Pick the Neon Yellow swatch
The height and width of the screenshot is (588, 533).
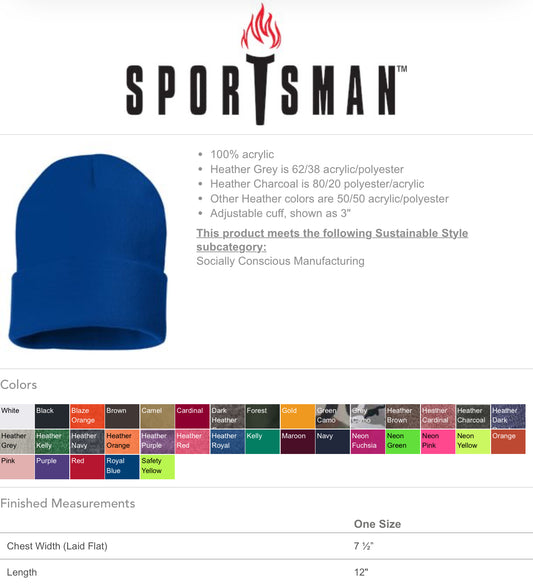[x=473, y=442]
